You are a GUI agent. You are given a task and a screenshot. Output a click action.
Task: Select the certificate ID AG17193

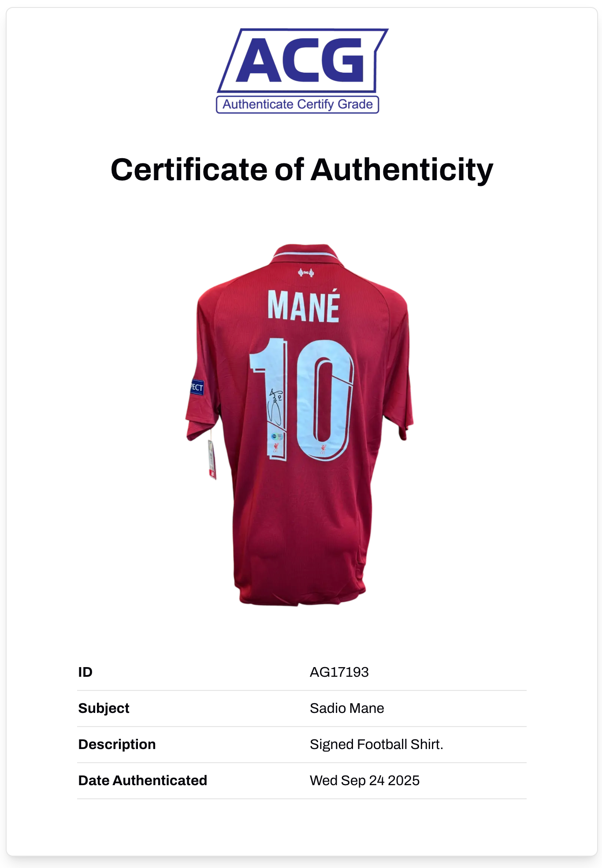(x=339, y=672)
